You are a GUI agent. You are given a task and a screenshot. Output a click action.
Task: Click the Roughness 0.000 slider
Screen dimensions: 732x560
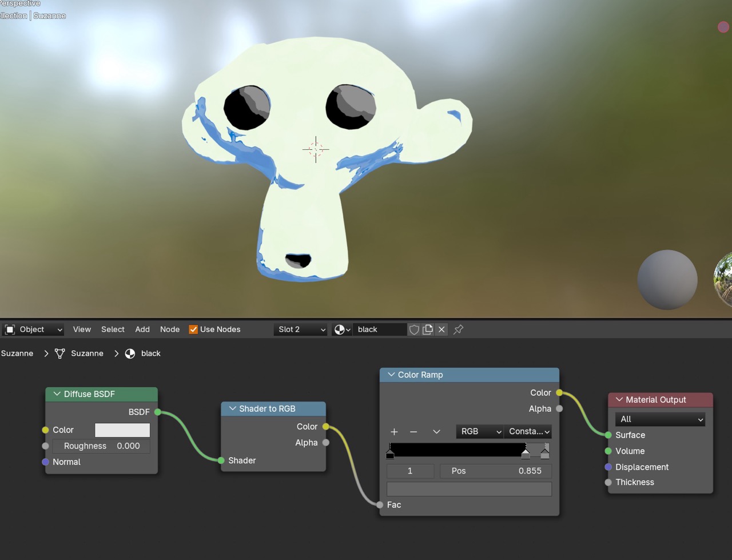click(102, 446)
